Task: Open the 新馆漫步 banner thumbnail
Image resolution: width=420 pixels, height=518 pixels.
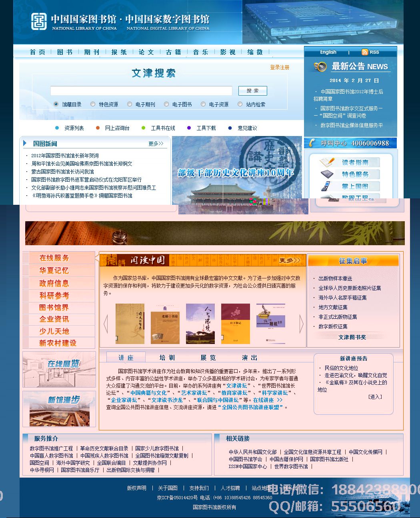Action: click(59, 409)
